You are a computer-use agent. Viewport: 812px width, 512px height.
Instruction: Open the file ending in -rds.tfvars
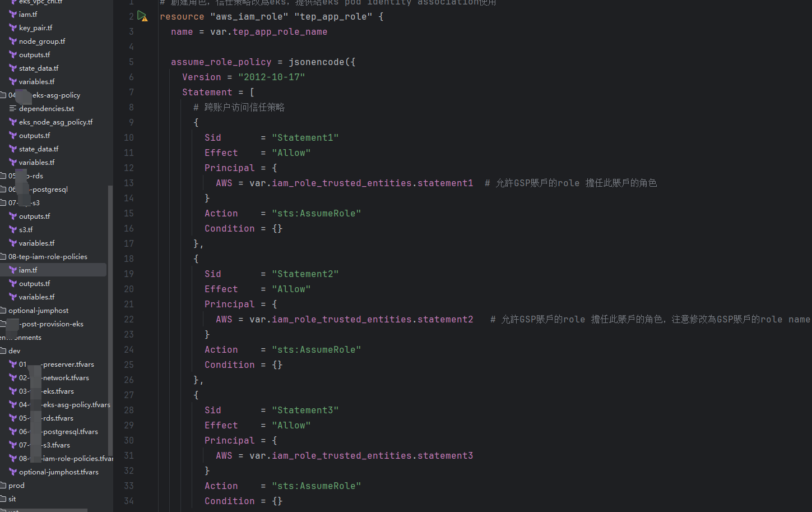(x=58, y=418)
